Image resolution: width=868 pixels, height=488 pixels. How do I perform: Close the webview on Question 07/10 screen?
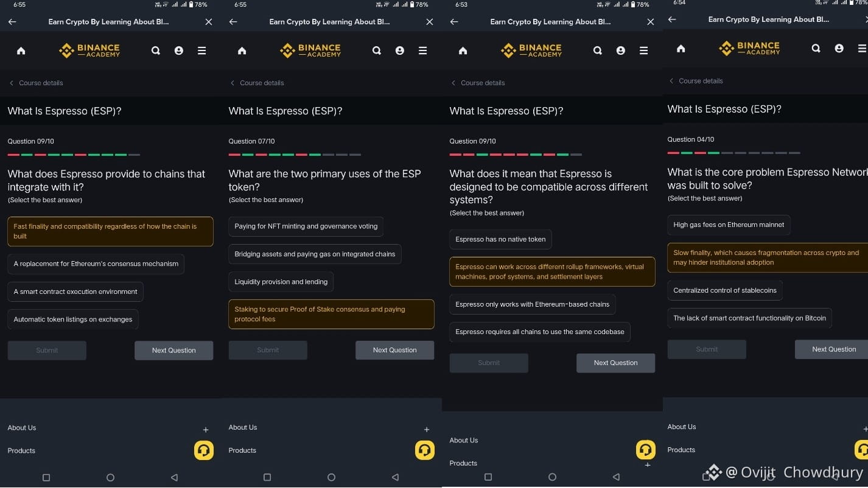pyautogui.click(x=430, y=22)
